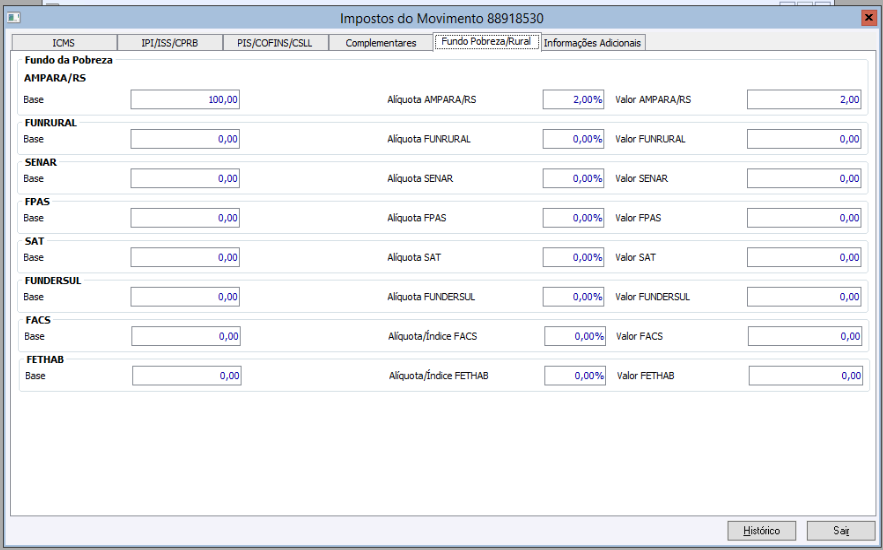Click the 'Alíquota AMPARA/RS' label
Screen dimensions: 883x550
click(x=431, y=100)
